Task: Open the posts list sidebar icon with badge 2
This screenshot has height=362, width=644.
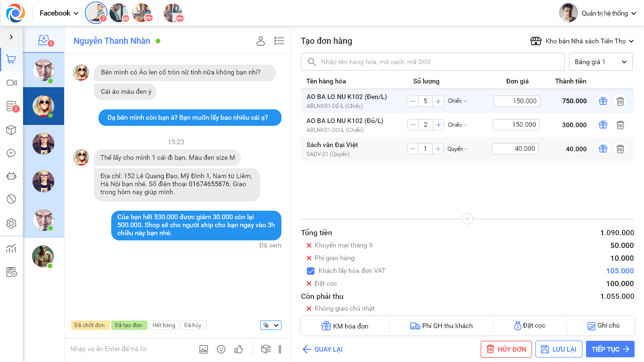Action: click(12, 107)
